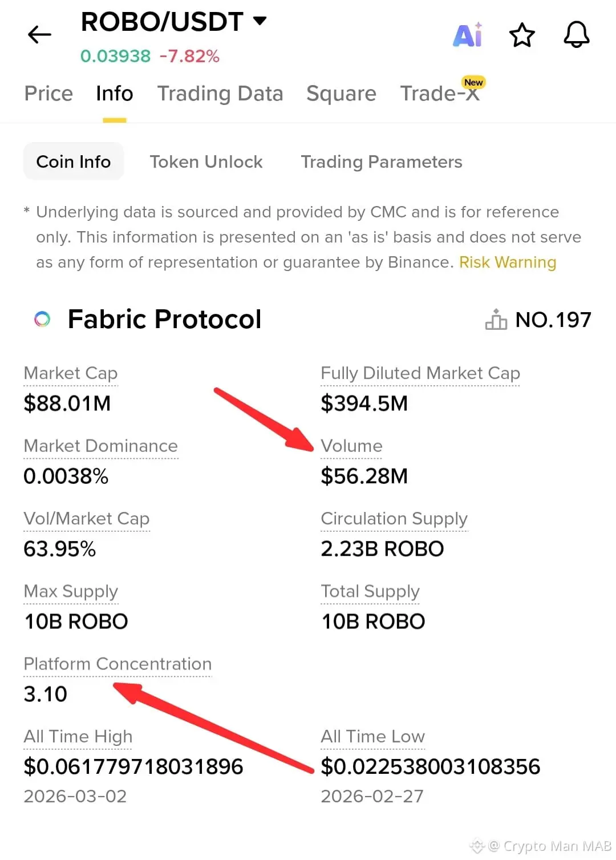
Task: Select the Trading Parameters sub-tab
Action: coord(382,162)
